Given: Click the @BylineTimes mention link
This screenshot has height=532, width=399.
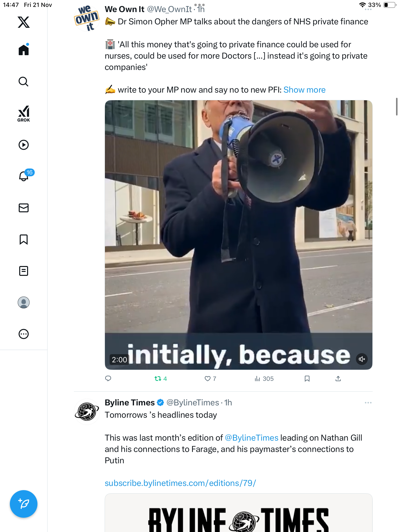Looking at the screenshot, I should 251,438.
